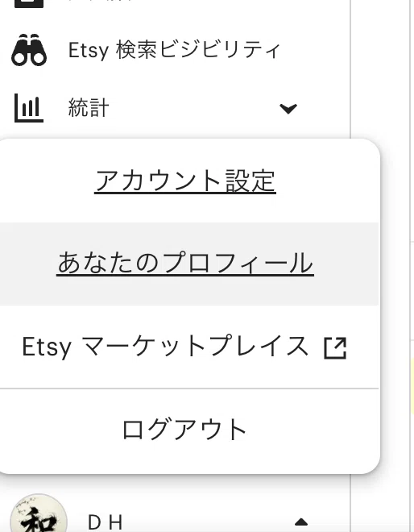Viewport: 414px width, 532px height.
Task: Choose ログアウト to sign out
Action: coord(184,430)
